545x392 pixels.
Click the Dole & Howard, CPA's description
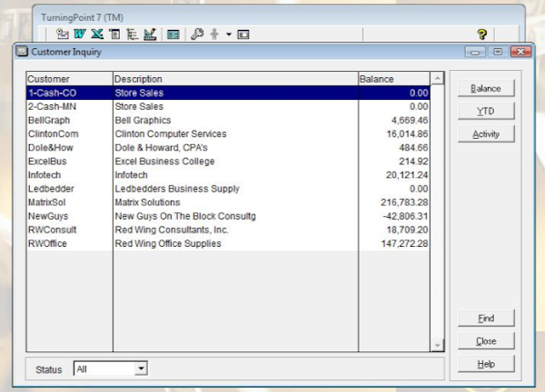[162, 148]
